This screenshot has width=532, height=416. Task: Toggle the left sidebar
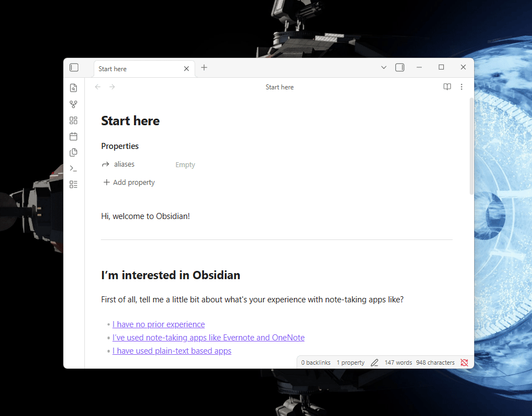(x=74, y=67)
